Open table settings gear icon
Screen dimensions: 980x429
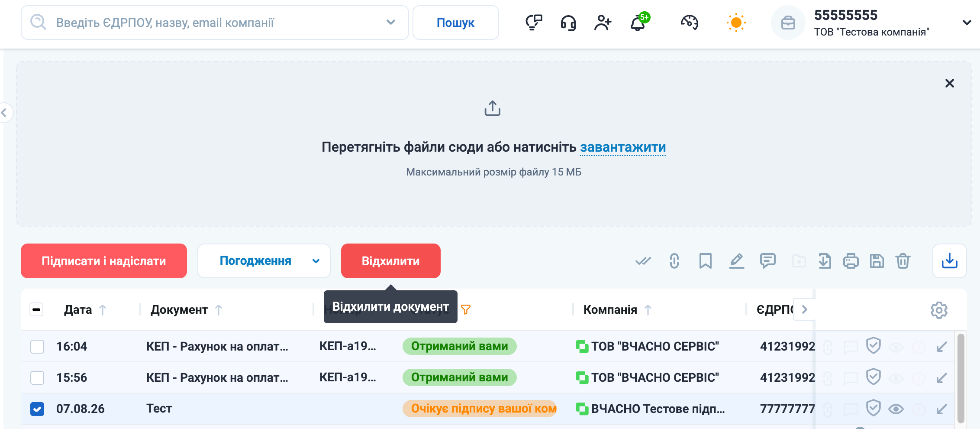pyautogui.click(x=939, y=310)
